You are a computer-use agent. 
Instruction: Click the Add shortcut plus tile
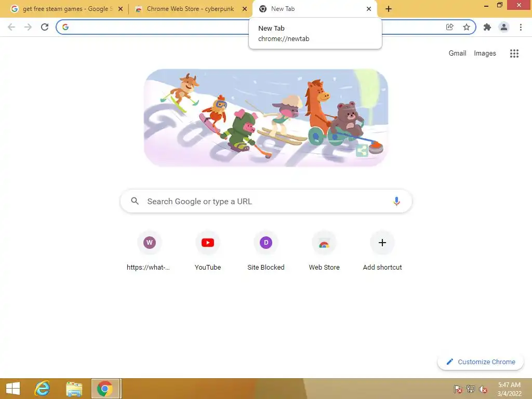pyautogui.click(x=382, y=251)
